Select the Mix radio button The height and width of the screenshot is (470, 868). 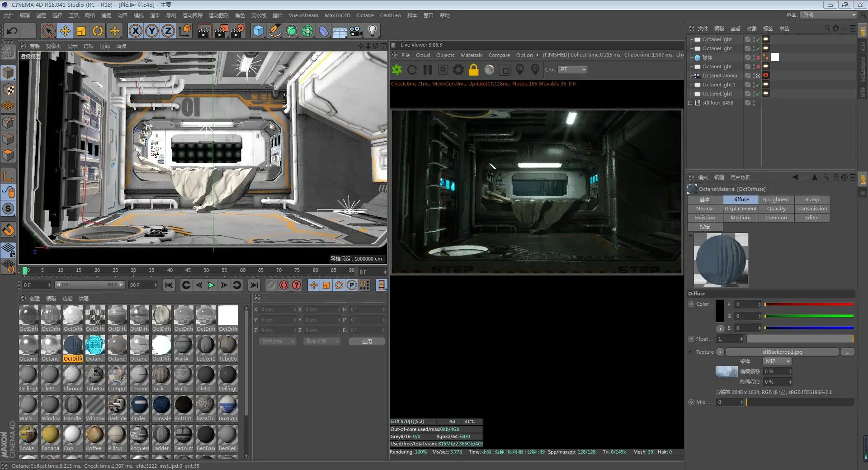point(691,402)
